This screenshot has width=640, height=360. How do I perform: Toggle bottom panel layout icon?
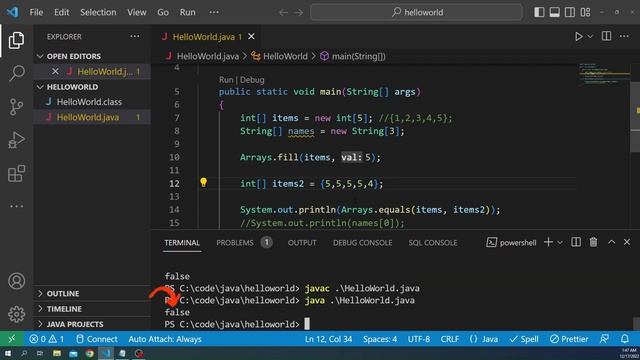click(x=555, y=12)
